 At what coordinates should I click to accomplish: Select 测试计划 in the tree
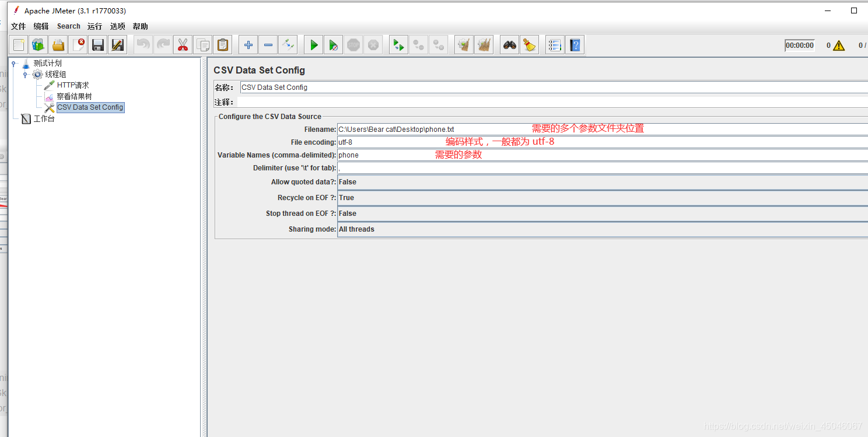[x=47, y=63]
